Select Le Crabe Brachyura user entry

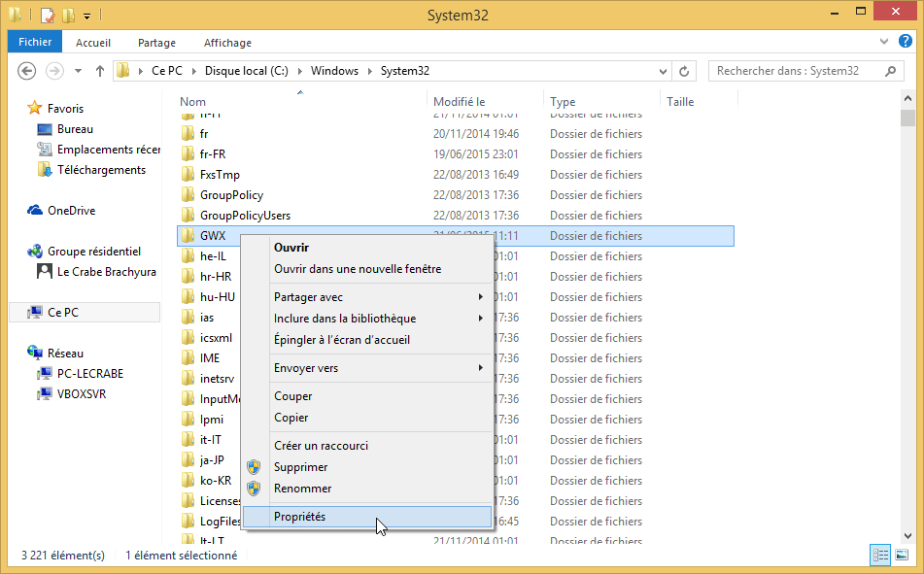[x=106, y=272]
